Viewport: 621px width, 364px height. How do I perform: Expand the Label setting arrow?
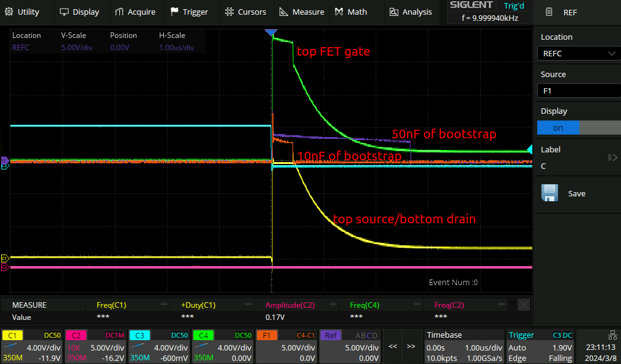612,158
